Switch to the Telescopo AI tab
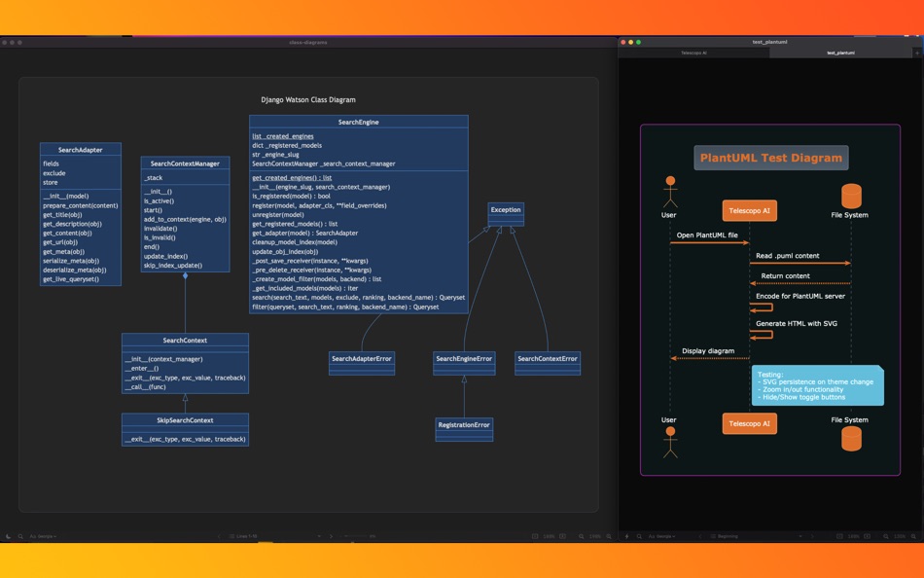This screenshot has height=578, width=924. pos(694,54)
